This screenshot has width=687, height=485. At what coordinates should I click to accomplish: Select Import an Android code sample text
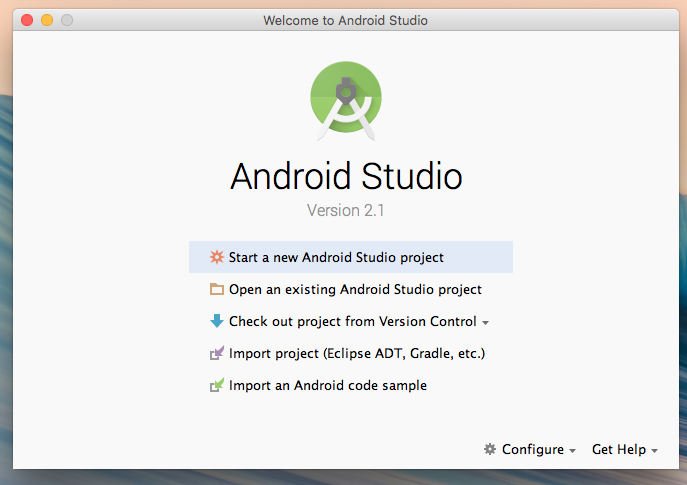pyautogui.click(x=328, y=385)
